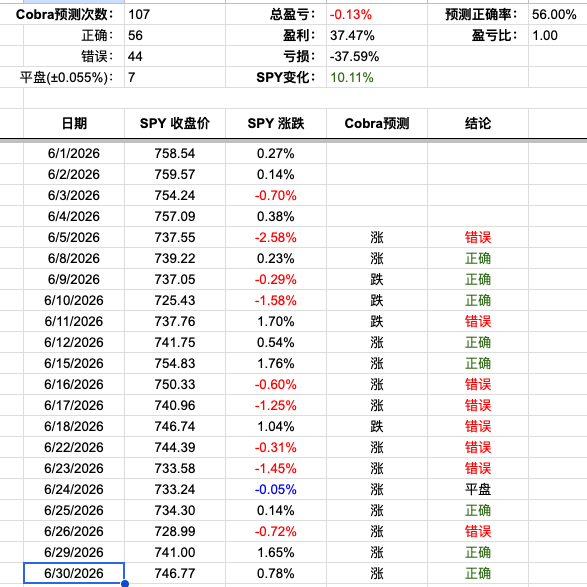Select the Cobra预测 column header

coord(377,124)
